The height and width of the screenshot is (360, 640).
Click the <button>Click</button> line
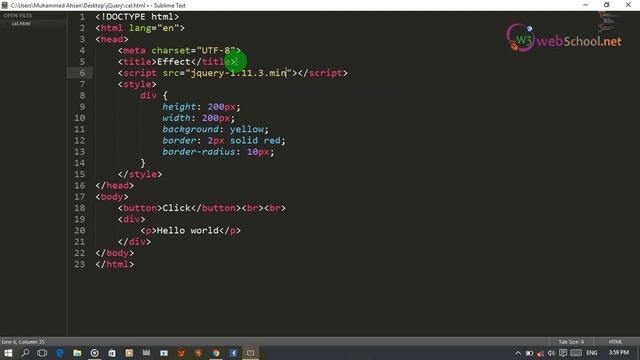pos(202,208)
